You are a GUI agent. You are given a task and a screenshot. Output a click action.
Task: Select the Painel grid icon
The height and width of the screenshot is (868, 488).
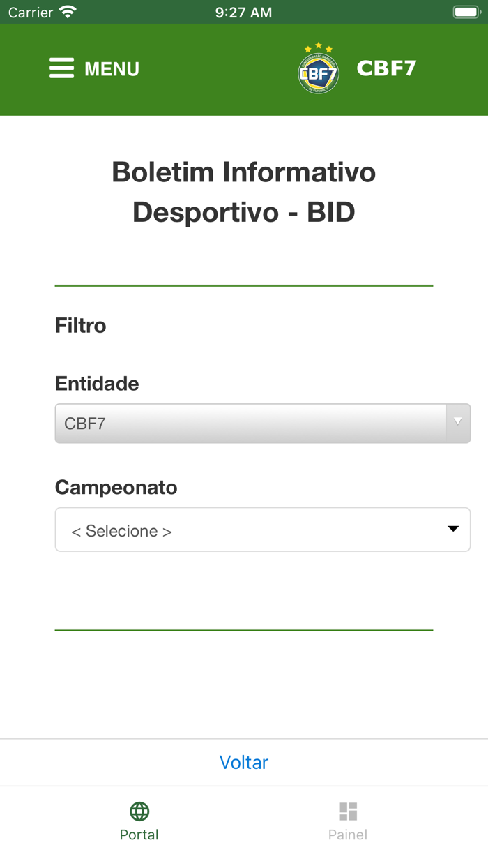click(348, 810)
